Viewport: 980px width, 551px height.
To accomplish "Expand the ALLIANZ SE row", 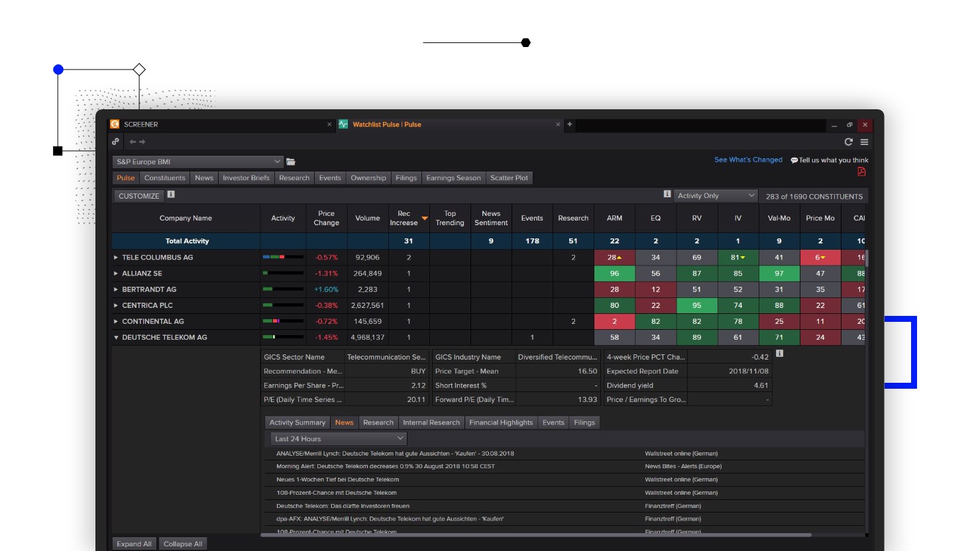I will [x=116, y=273].
